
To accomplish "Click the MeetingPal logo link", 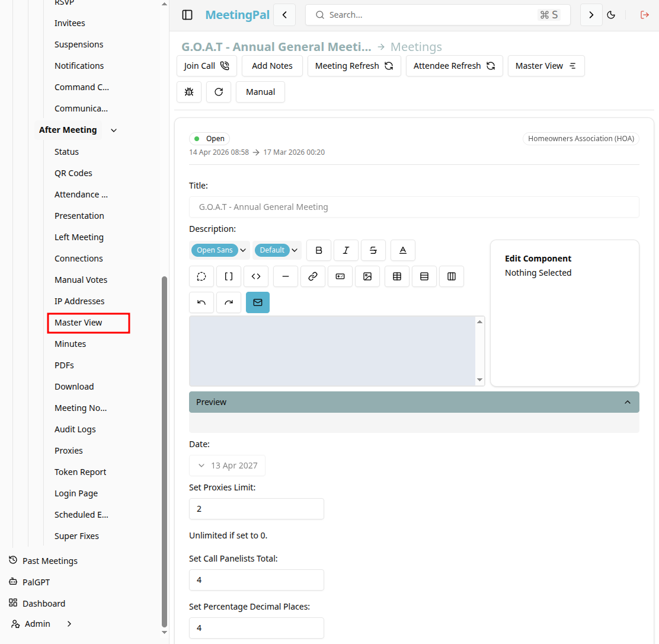I will (x=237, y=15).
